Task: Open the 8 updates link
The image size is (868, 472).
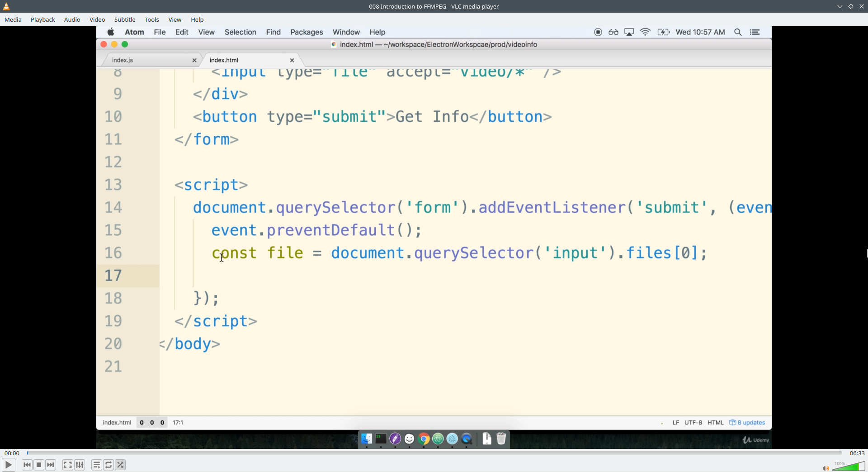Action: coord(747,423)
